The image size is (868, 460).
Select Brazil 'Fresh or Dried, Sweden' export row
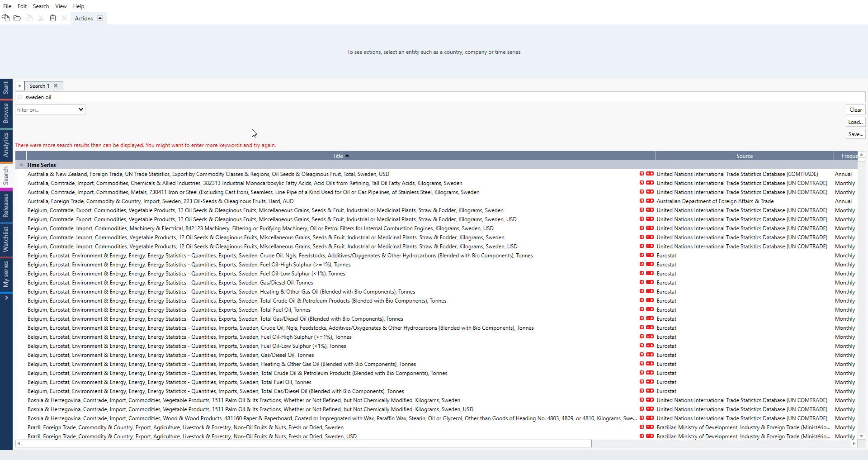436,427
